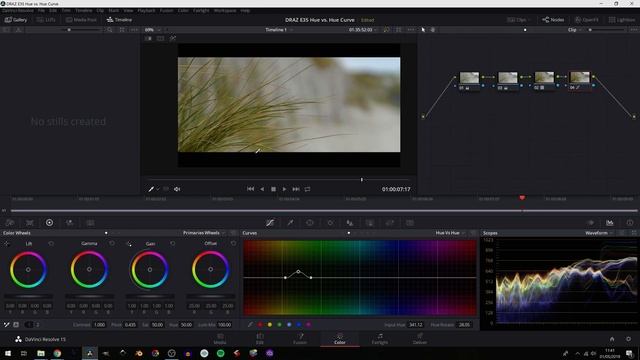This screenshot has height=360, width=640.
Task: Open the Media Pool panel
Action: (x=81, y=20)
